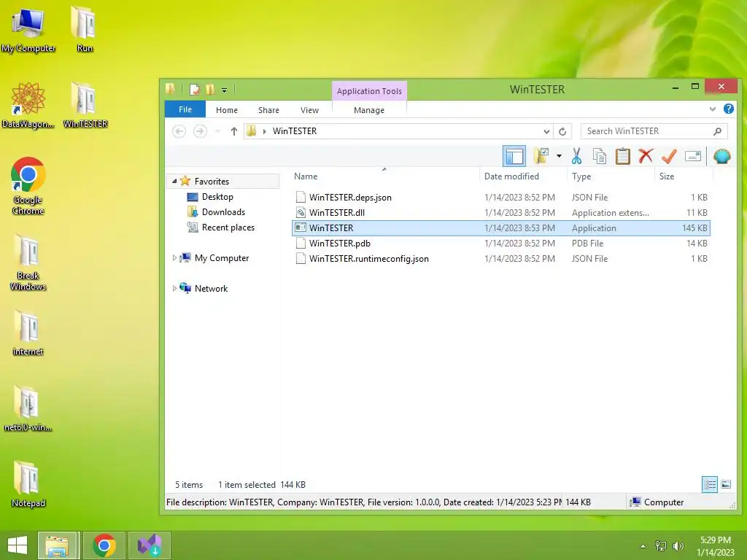Select the Google Chrome desktop shortcut

[28, 186]
